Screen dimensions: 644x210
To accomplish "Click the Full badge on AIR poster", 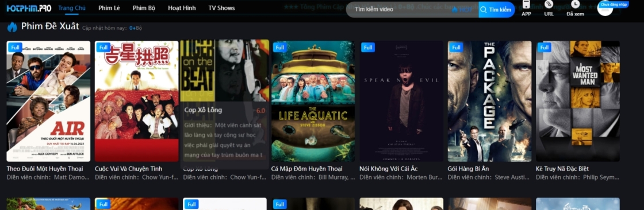I will point(15,47).
